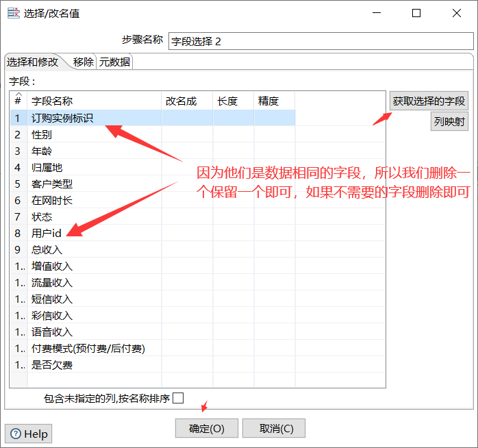This screenshot has height=448, width=478.
Task: Select the 年龄 field row
Action: 153,151
